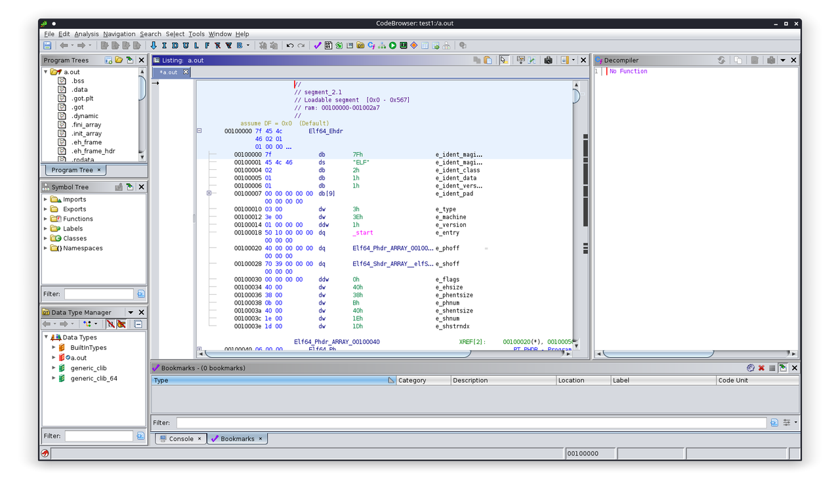
Task: Click the redo icon in the main toolbar
Action: pyautogui.click(x=301, y=45)
